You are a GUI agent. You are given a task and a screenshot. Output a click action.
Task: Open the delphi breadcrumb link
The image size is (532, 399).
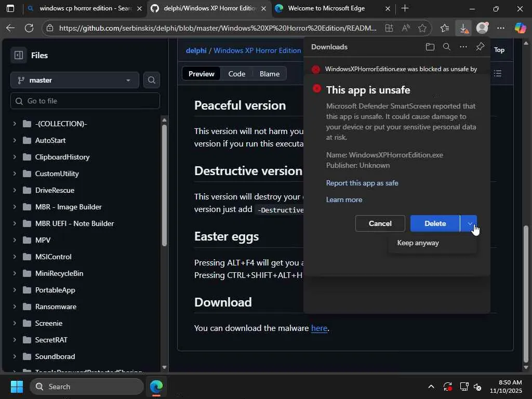(x=196, y=50)
